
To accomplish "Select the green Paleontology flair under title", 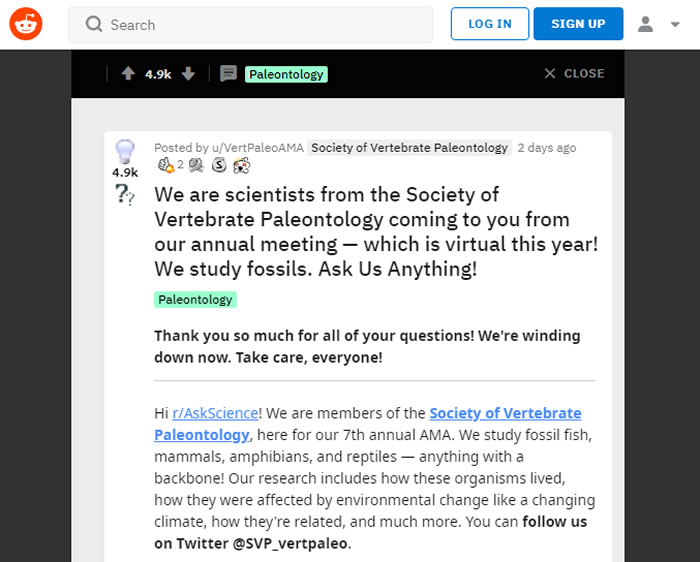I will 195,299.
